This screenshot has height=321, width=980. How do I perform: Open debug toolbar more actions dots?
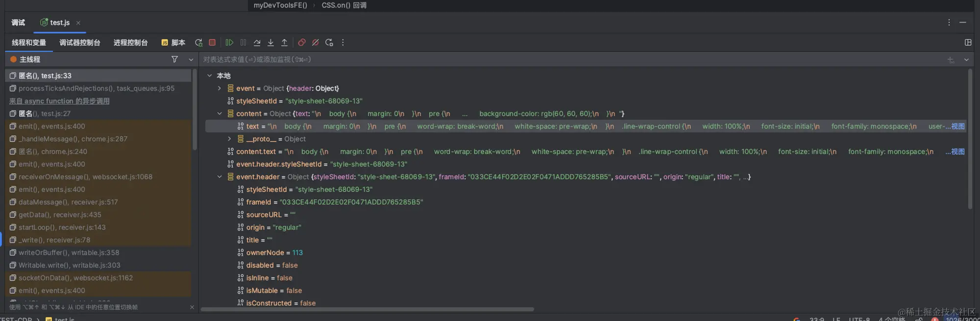coord(343,43)
